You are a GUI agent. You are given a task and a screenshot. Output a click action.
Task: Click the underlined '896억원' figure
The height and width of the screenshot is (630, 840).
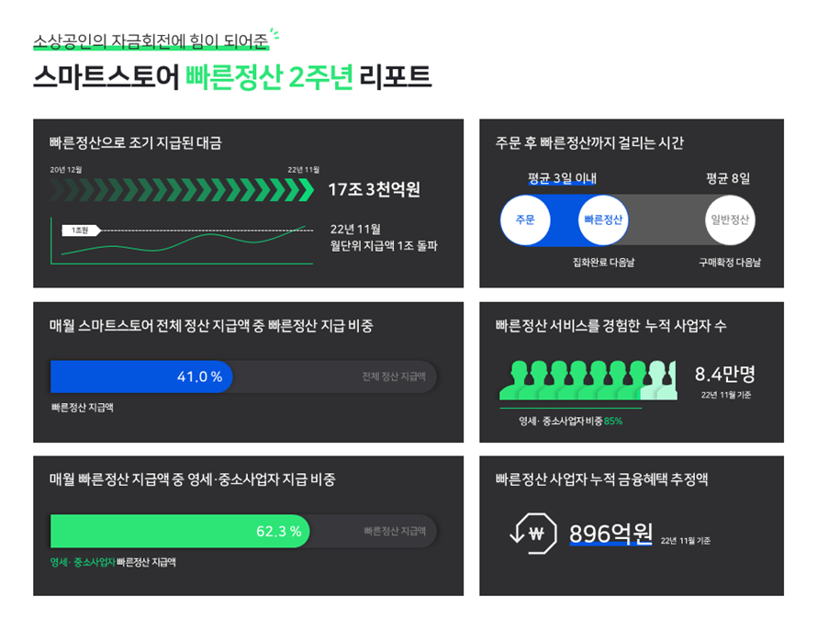[x=610, y=534]
